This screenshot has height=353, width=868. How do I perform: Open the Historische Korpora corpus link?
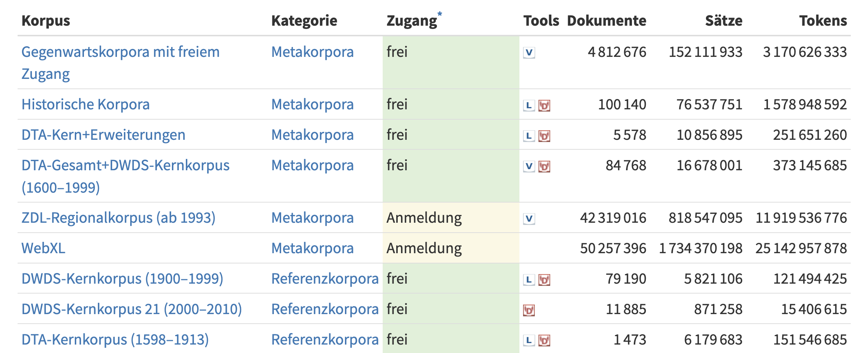click(x=85, y=105)
